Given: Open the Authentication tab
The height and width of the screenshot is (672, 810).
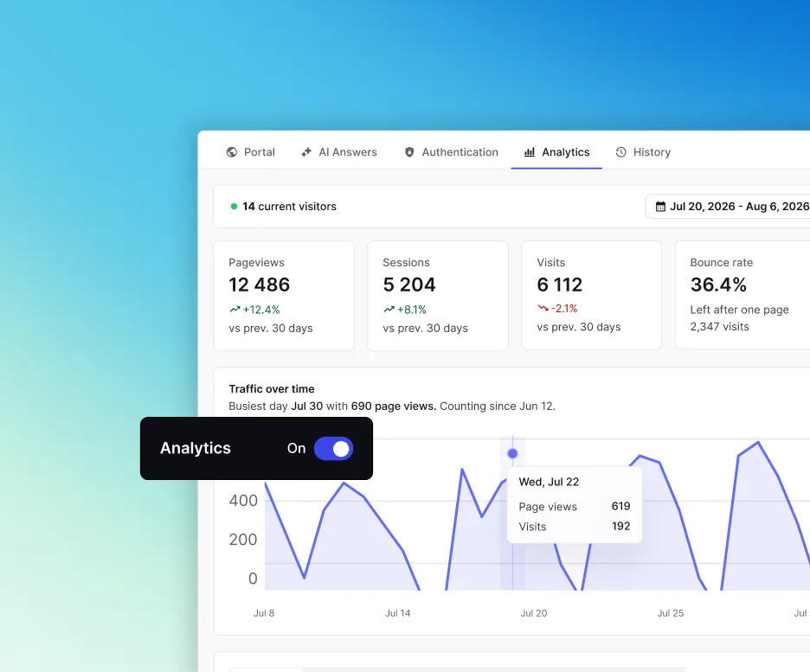Looking at the screenshot, I should 452,152.
